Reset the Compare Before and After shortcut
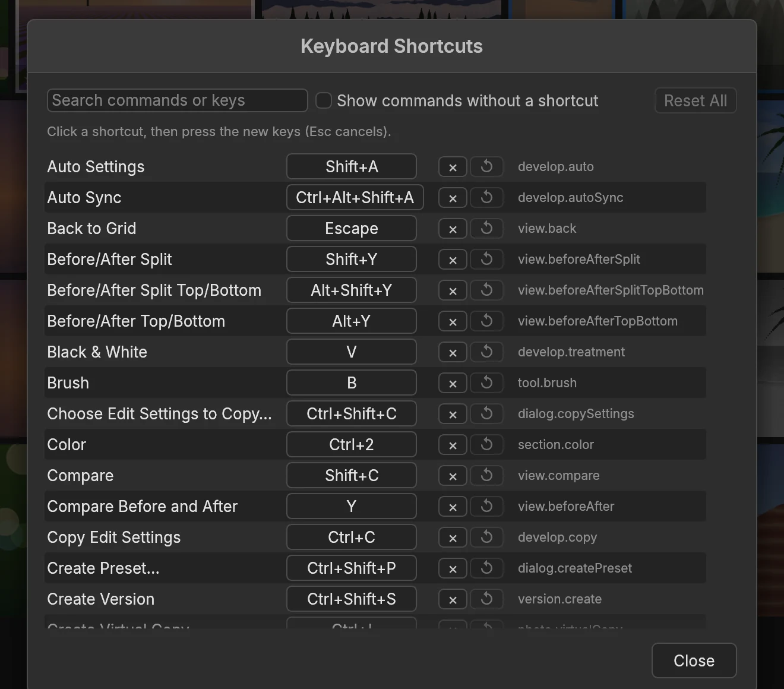Image resolution: width=784 pixels, height=689 pixels. tap(486, 507)
